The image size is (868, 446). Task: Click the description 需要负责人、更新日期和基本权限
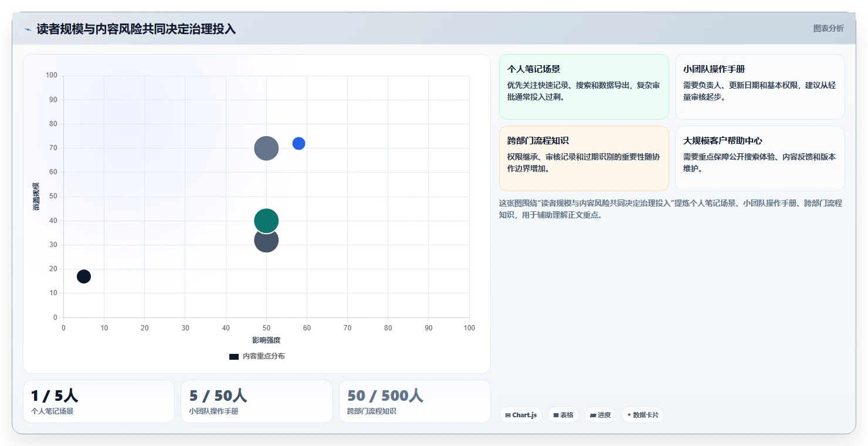coord(760,91)
